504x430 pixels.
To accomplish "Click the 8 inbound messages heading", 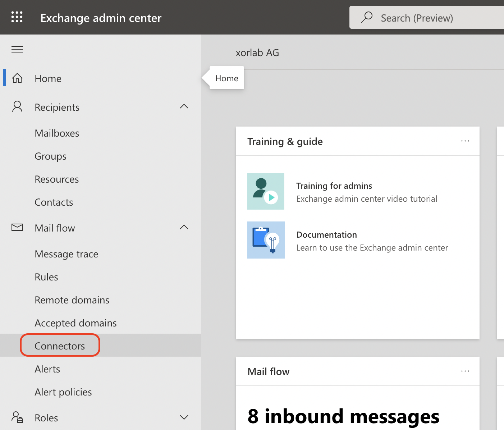I will 343,416.
